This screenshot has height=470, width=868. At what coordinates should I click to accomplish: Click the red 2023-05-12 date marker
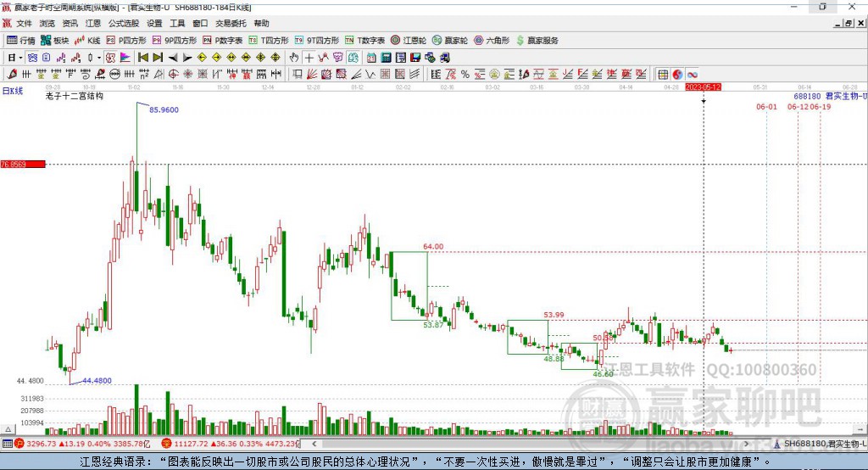click(x=703, y=87)
